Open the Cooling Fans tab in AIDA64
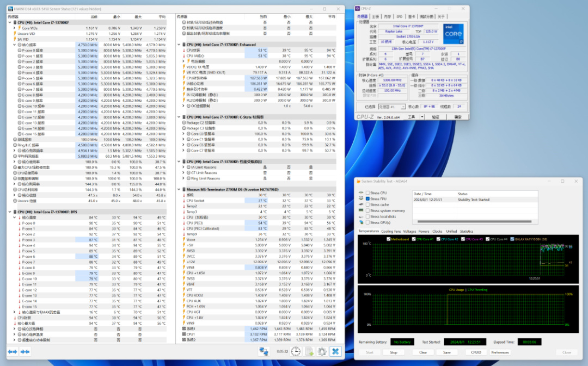588x366 pixels. click(390, 231)
